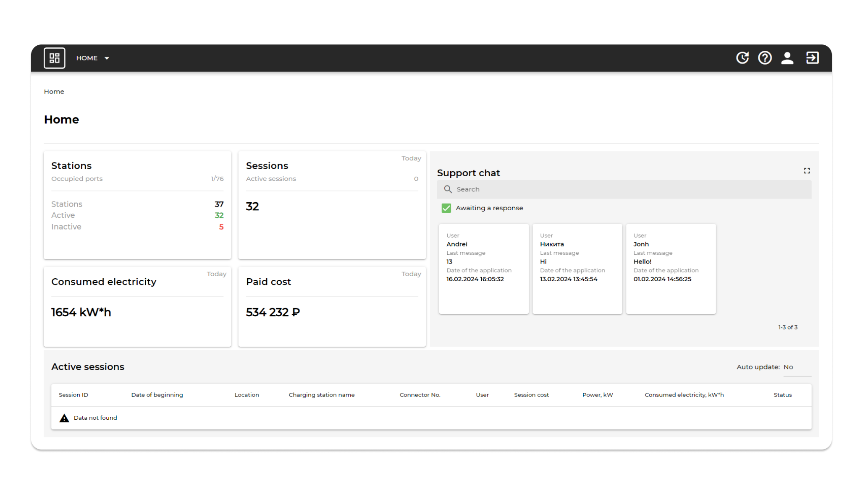Uncheck the Awaiting a response checkbox
The image size is (868, 494).
click(446, 208)
